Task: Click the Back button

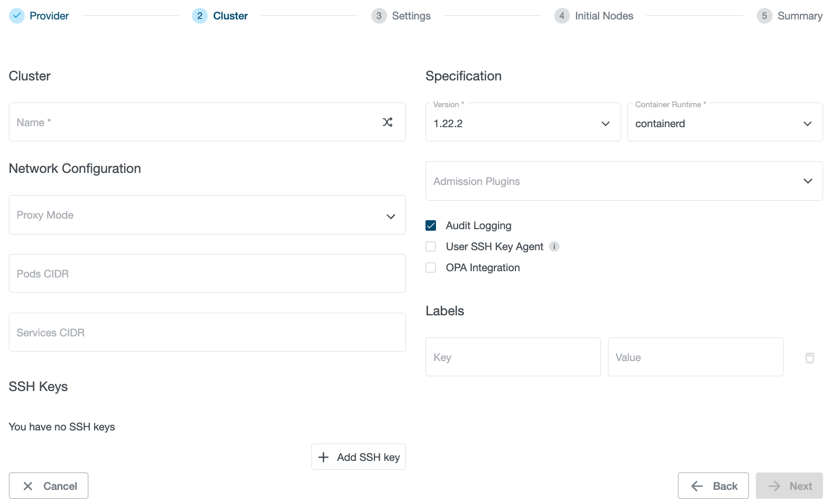Action: [713, 486]
